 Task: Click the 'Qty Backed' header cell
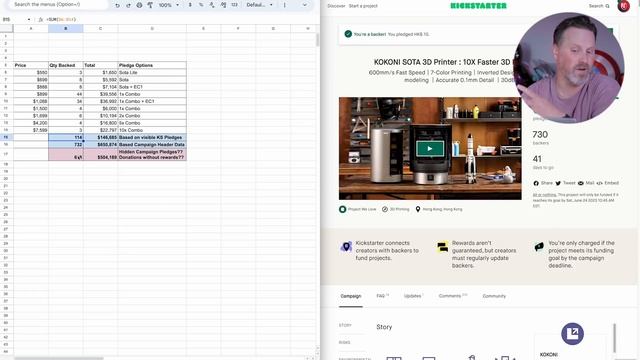(x=66, y=65)
